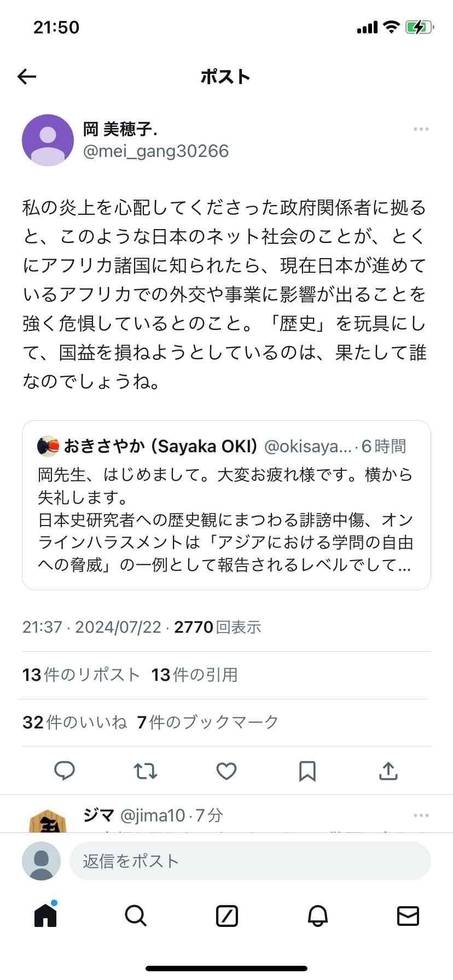Screen dimensions: 453x980
Task: Open the Messages envelope tab
Action: 408,915
